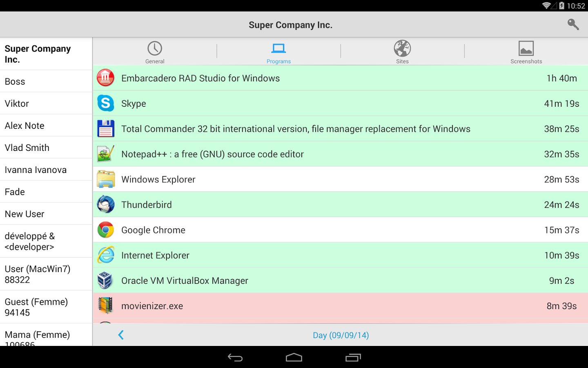The height and width of the screenshot is (368, 588).
Task: Select New User in the sidebar
Action: (x=46, y=214)
